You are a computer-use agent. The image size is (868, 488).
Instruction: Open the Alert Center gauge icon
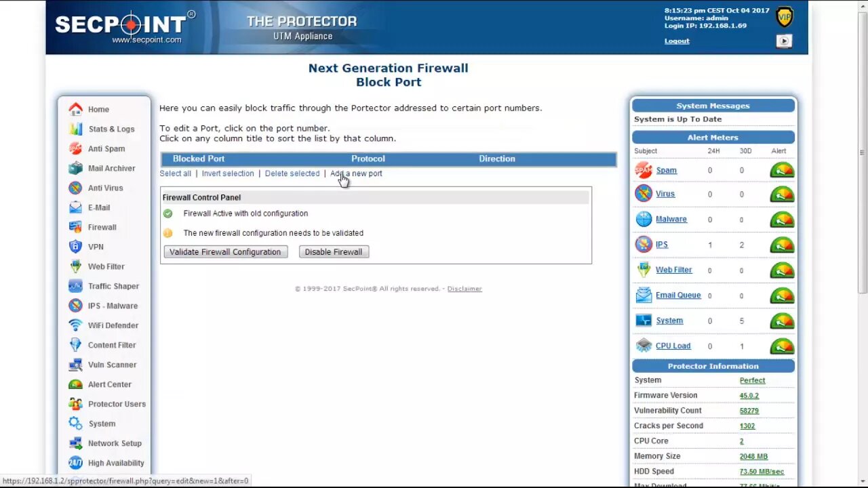click(75, 384)
